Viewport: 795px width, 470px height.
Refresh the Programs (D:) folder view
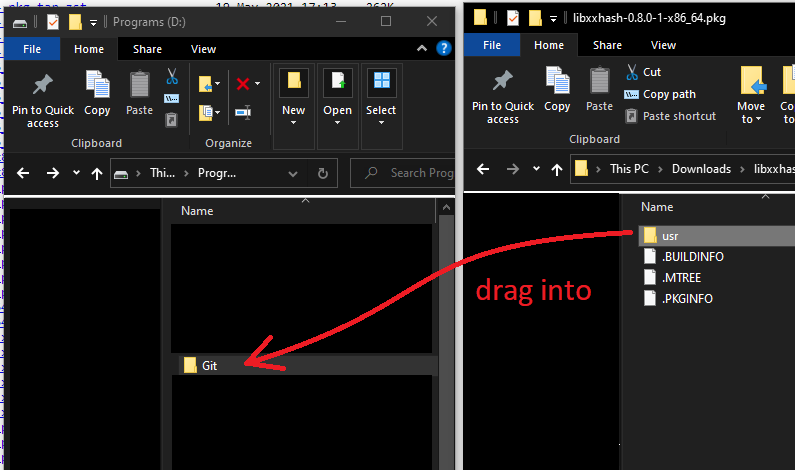click(x=322, y=173)
